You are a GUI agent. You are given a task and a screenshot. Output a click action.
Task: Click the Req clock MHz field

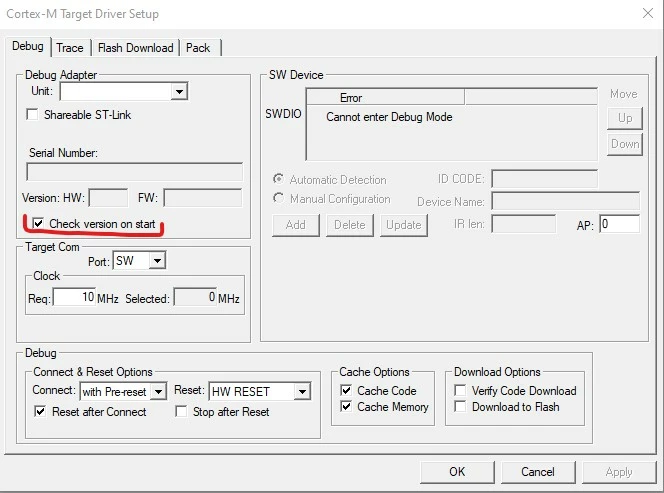click(x=75, y=297)
